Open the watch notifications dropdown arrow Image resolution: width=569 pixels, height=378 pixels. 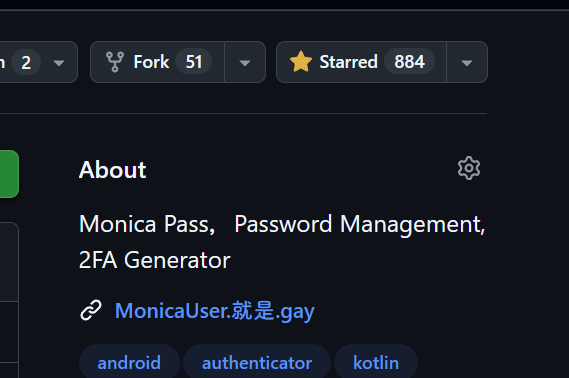pyautogui.click(x=59, y=63)
